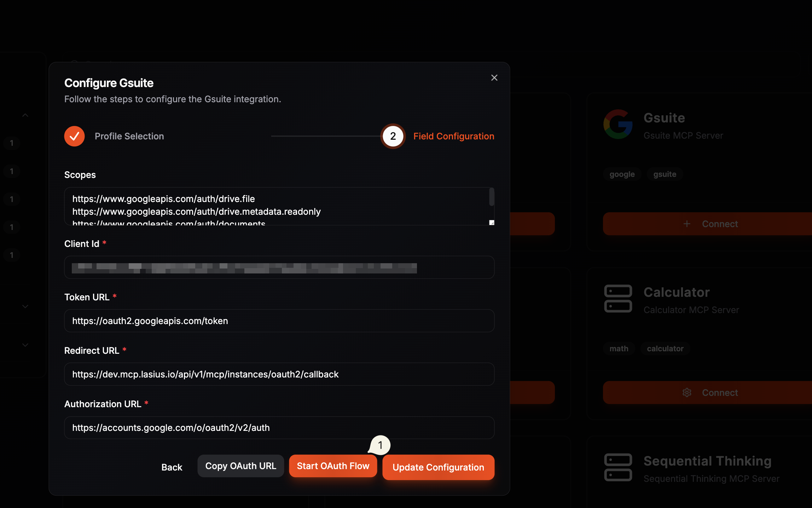Click the Sequential Thinking server icon
Viewport: 812px width, 508px height.
[x=618, y=467]
